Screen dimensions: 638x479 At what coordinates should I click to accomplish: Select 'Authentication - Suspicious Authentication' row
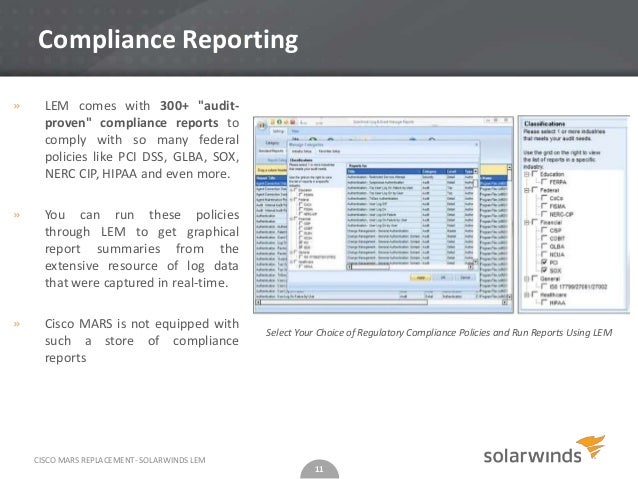coord(410,183)
